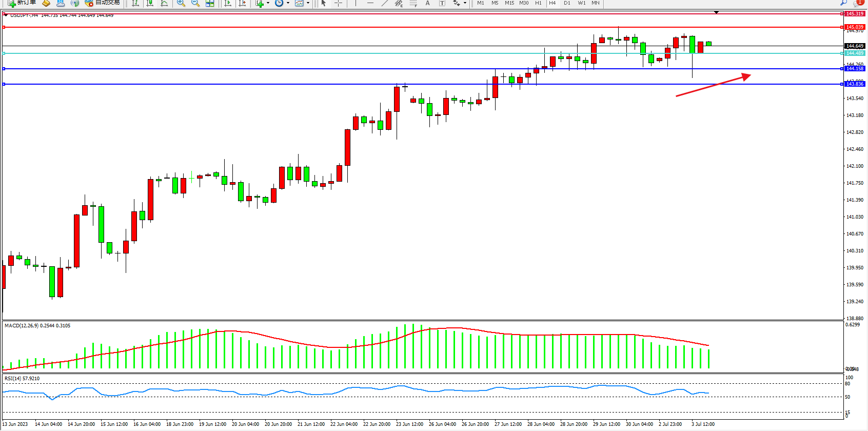This screenshot has width=868, height=431.
Task: Open the indicators list dropdown arrow
Action: [x=268, y=3]
